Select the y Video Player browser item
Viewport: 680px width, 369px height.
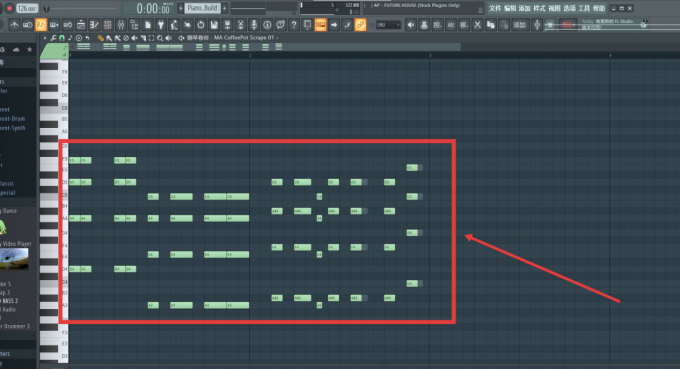pyautogui.click(x=16, y=244)
